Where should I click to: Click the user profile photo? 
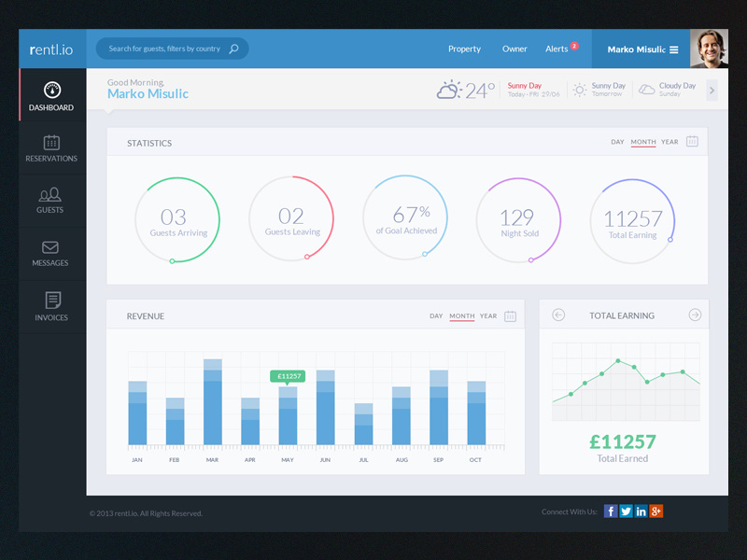[x=709, y=49]
